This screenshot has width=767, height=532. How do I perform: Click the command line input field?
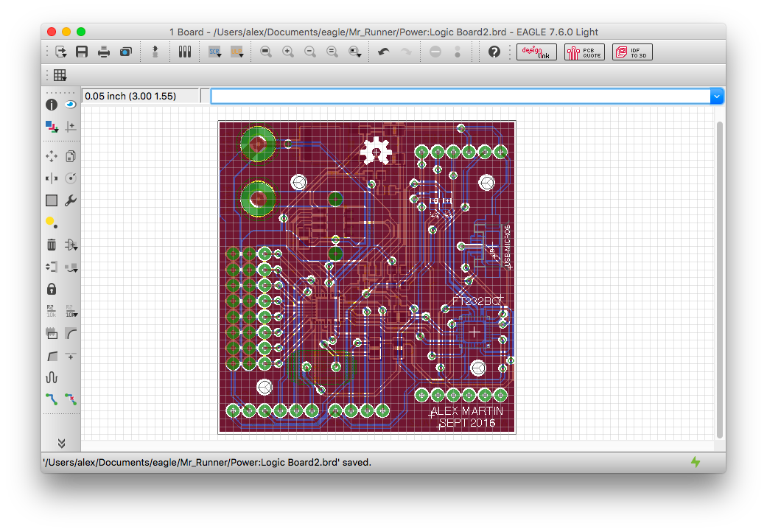coord(460,97)
